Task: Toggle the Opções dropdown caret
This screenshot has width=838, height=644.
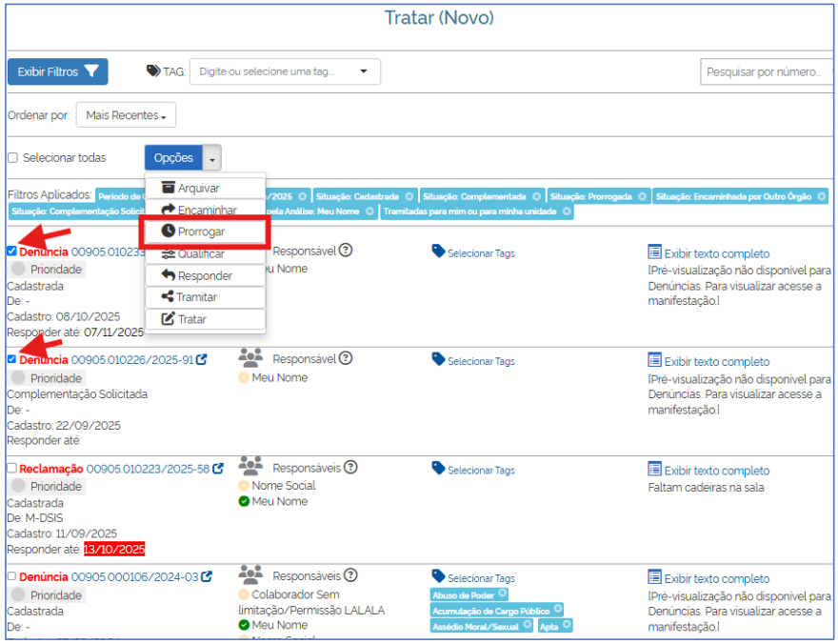Action: click(x=212, y=158)
